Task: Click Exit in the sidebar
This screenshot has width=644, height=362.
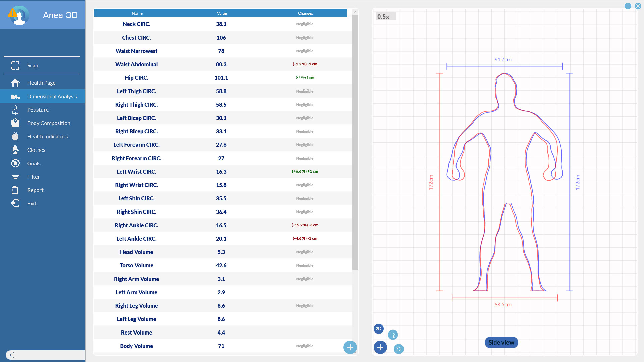Action: [x=32, y=203]
